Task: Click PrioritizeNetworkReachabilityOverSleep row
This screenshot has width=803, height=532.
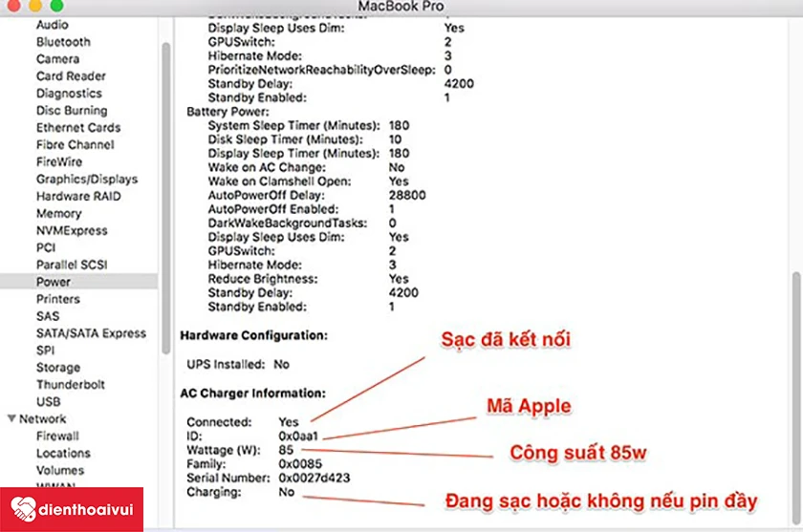Action: (x=330, y=70)
